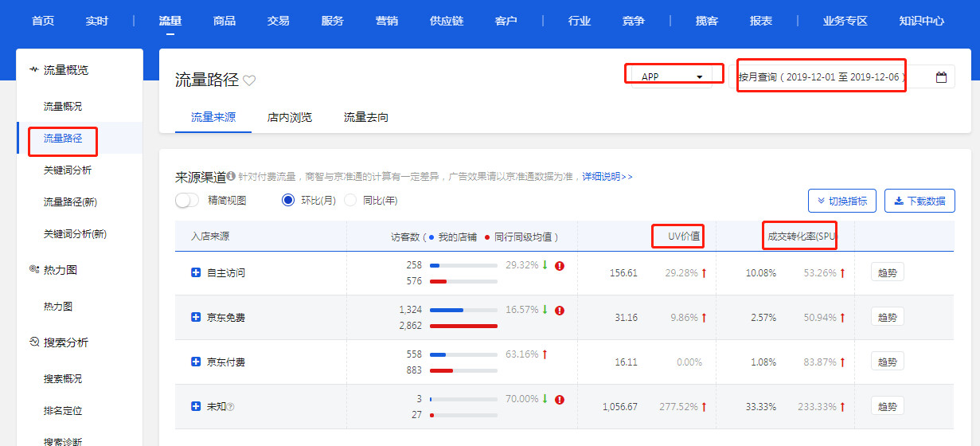Click red warning icon in 未知 row
Image resolution: width=980 pixels, height=446 pixels.
click(560, 400)
